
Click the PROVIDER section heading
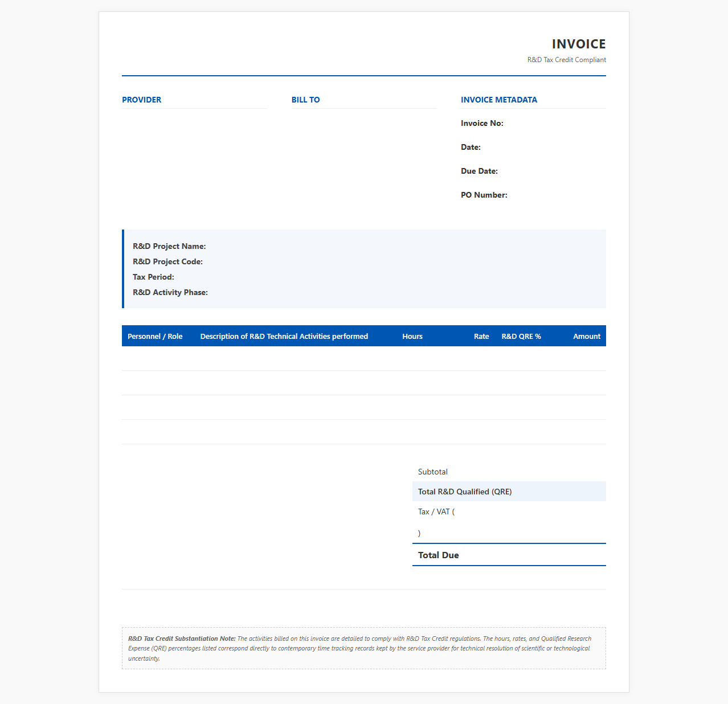click(x=141, y=100)
